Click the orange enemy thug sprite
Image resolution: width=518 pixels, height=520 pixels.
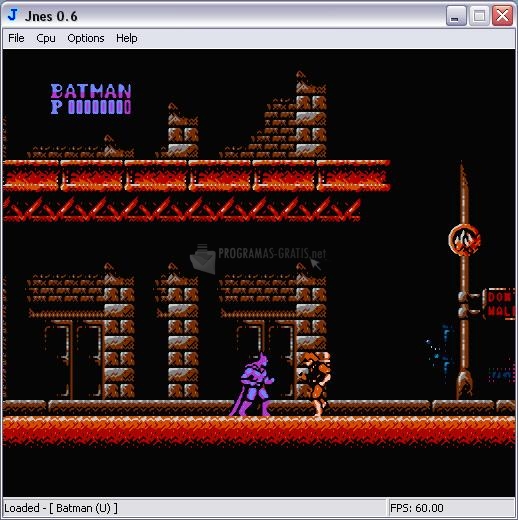[316, 383]
